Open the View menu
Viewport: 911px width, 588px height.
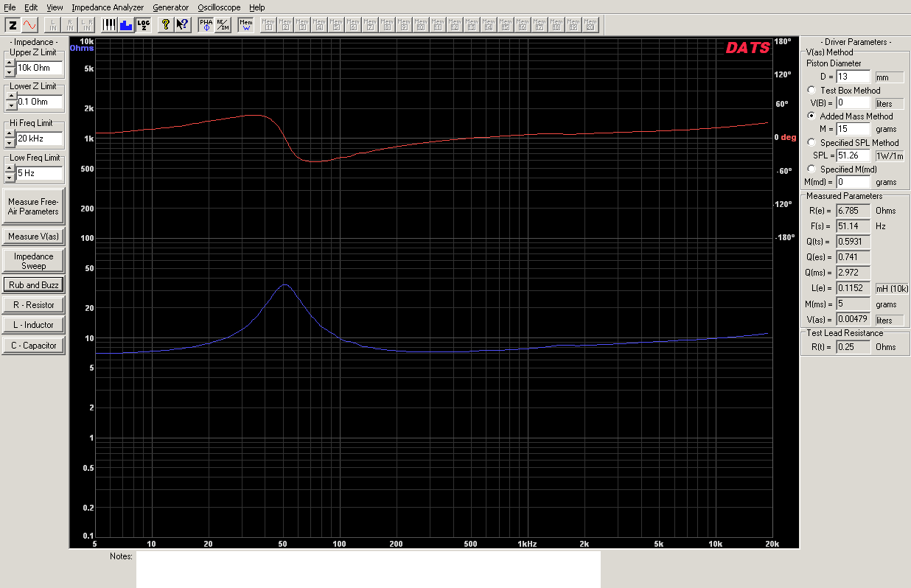(x=55, y=7)
